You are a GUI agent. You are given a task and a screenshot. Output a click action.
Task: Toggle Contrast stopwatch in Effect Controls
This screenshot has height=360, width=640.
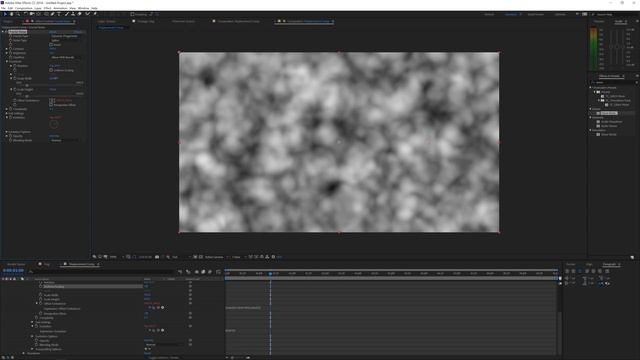(10, 49)
